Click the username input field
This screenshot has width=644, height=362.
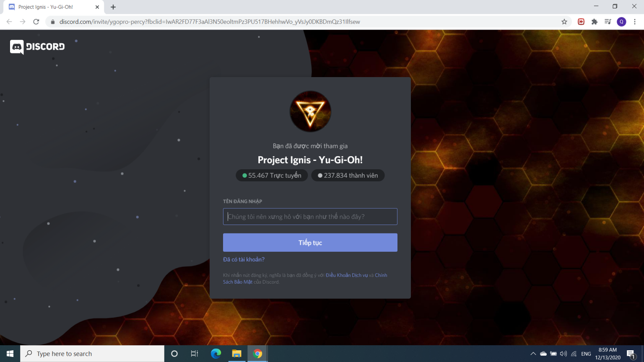click(x=310, y=217)
